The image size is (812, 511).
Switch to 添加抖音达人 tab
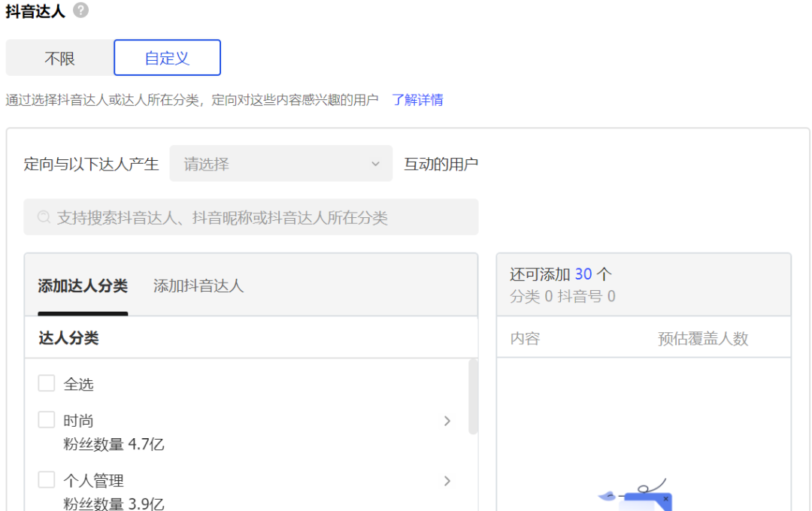click(198, 286)
